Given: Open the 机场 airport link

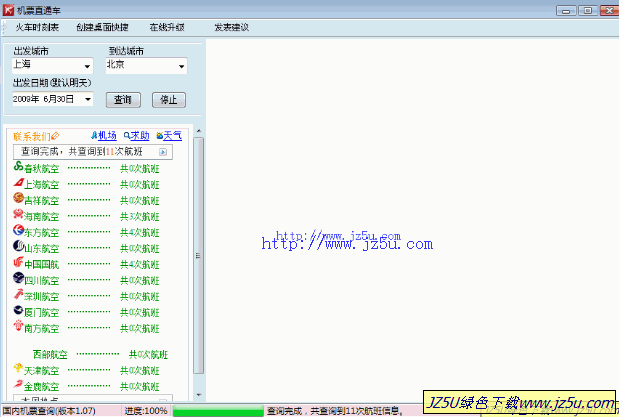Looking at the screenshot, I should 107,136.
